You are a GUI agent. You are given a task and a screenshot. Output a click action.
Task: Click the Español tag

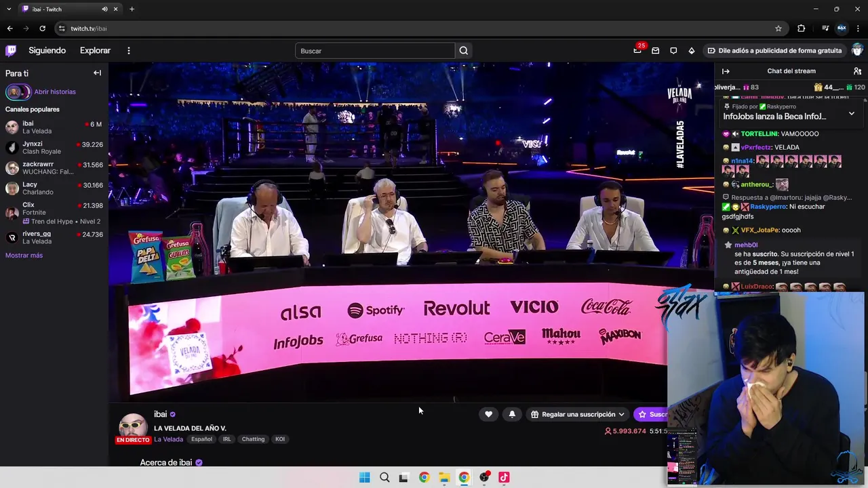[x=201, y=439]
